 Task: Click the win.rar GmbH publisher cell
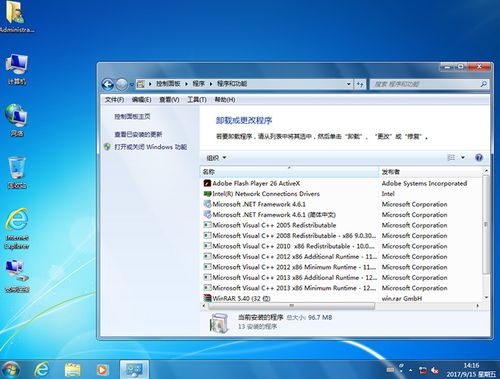point(402,298)
